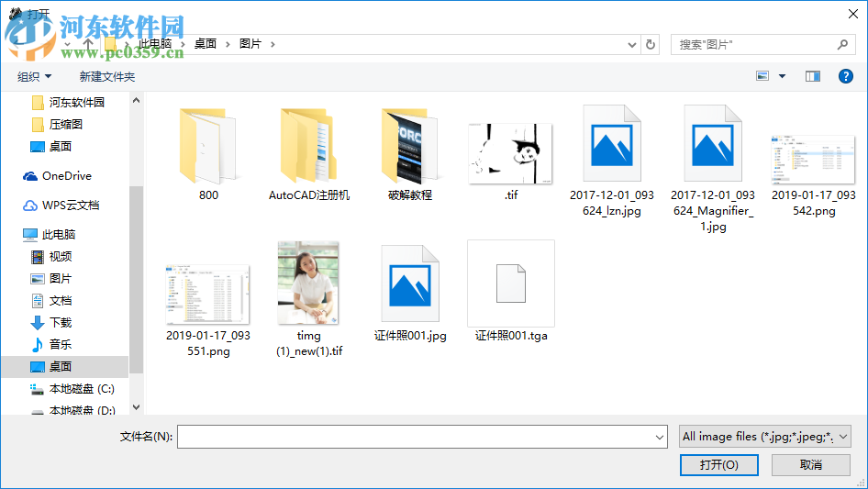Select highlighted 桌面 item in navigation pane

[x=65, y=367]
